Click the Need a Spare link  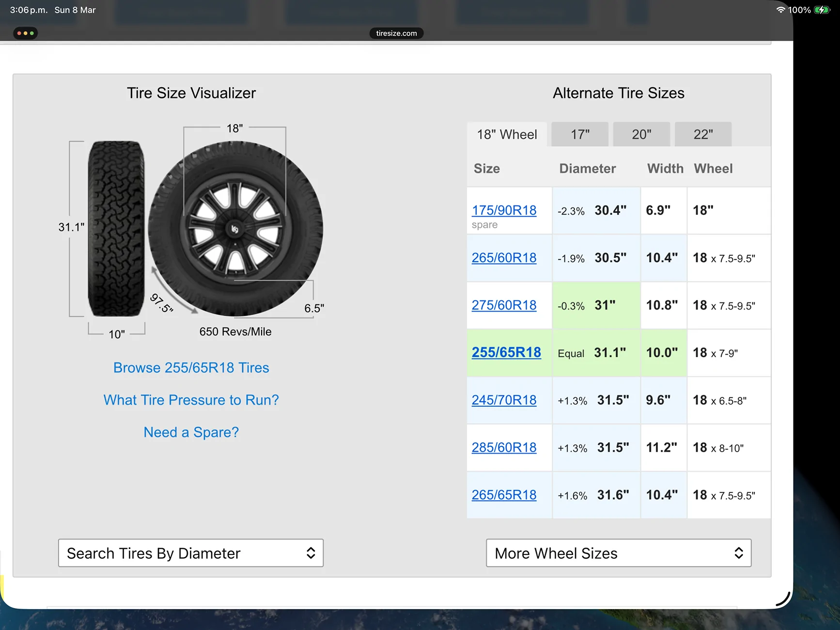191,432
